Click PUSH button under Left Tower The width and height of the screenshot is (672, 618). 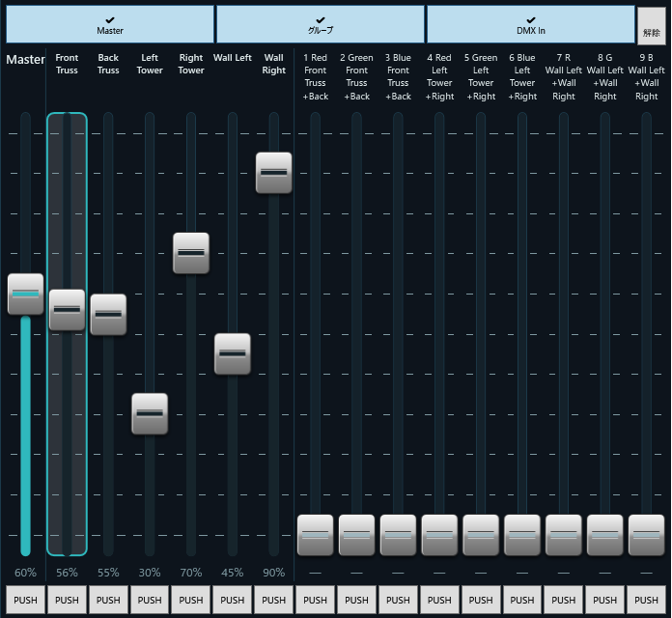pyautogui.click(x=150, y=600)
